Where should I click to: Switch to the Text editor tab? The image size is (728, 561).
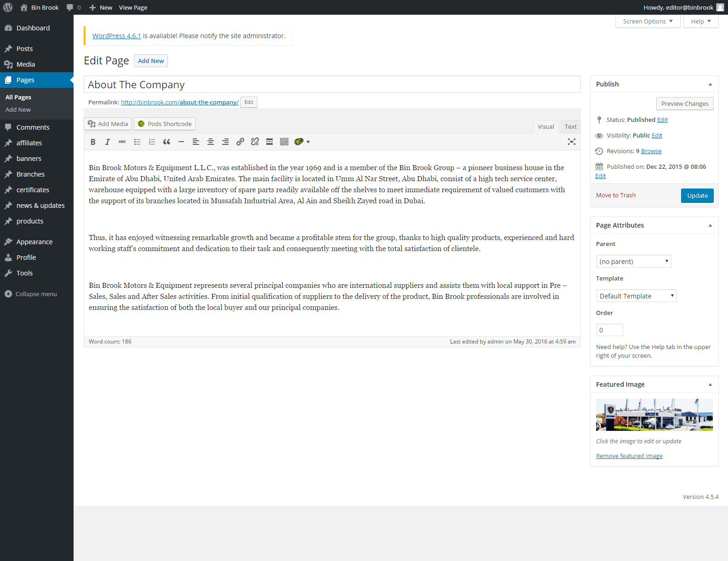coord(570,126)
